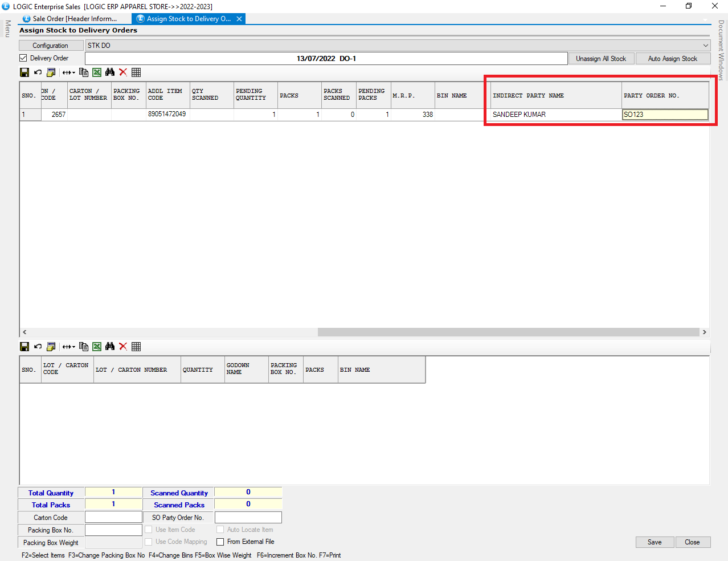Expand column width dropdown in lower toolbar
Image resolution: width=728 pixels, height=561 pixels.
coord(69,347)
